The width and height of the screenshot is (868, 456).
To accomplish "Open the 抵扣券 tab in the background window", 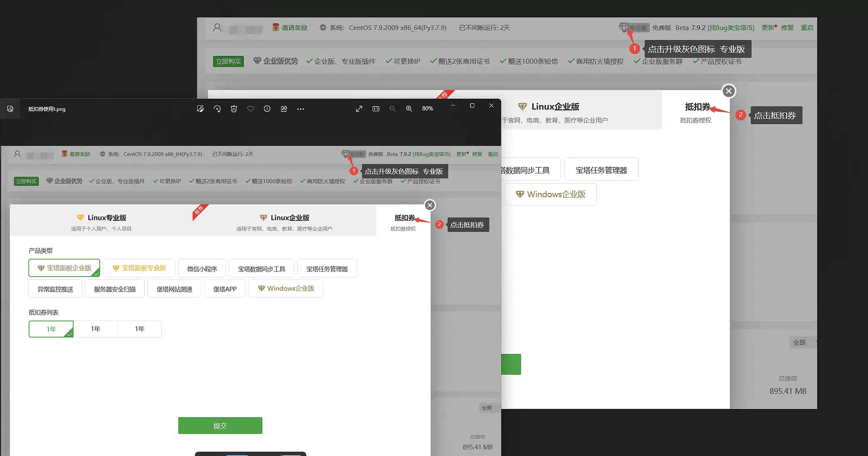I will (x=696, y=110).
